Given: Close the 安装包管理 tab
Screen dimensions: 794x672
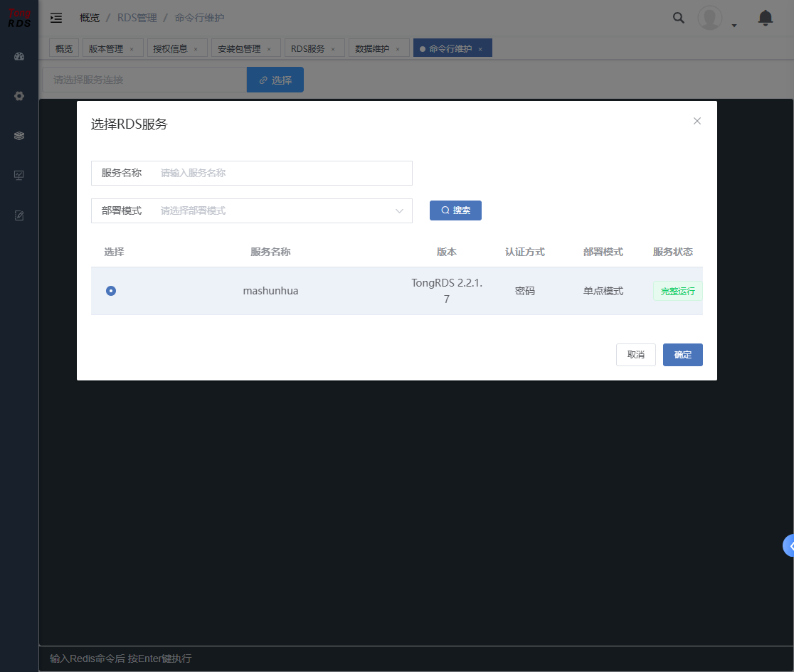Looking at the screenshot, I should coord(269,49).
